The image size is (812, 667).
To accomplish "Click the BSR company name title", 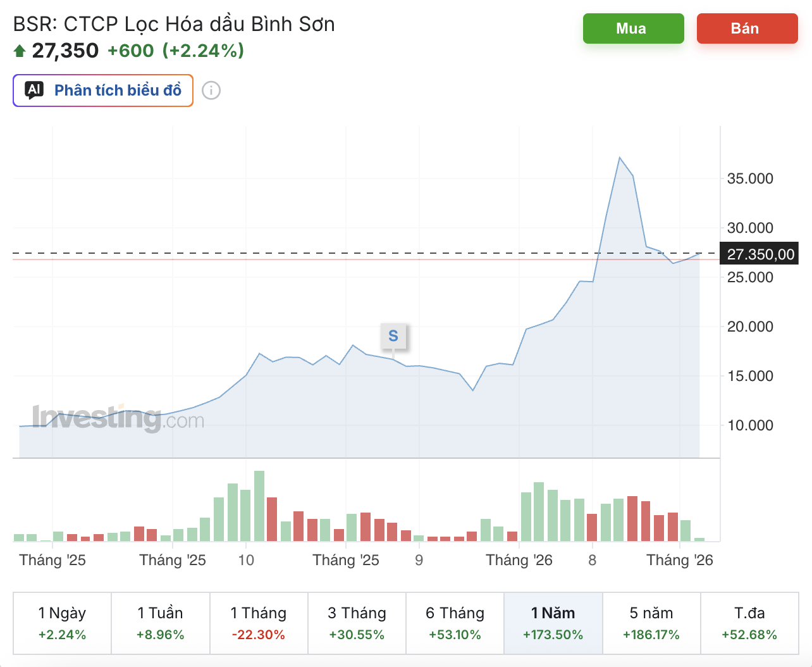I will (174, 24).
